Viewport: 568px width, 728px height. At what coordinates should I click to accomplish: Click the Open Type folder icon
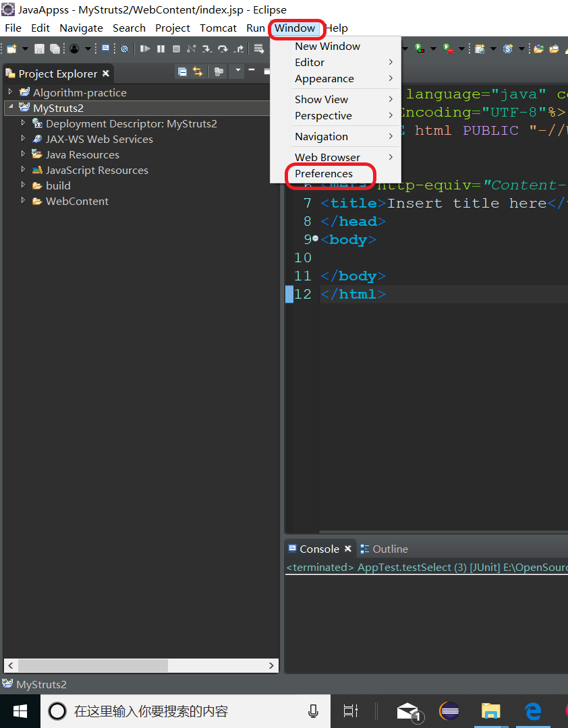click(x=539, y=49)
